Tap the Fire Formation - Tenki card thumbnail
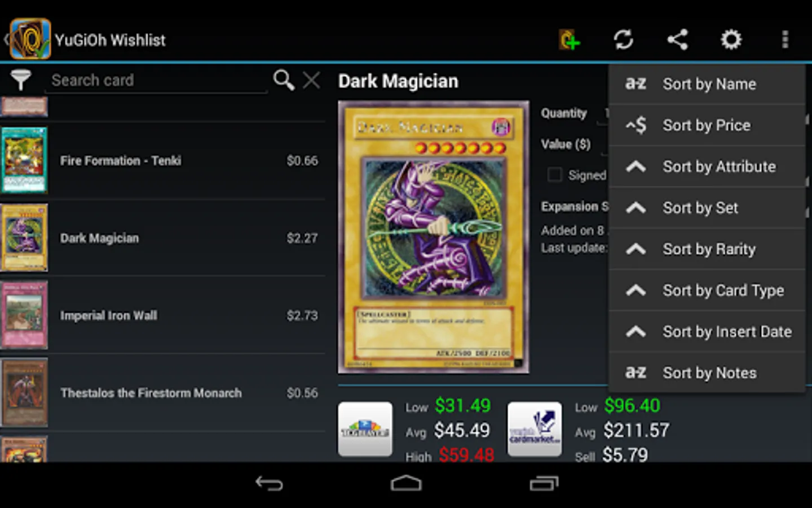The width and height of the screenshot is (812, 508). pos(24,160)
